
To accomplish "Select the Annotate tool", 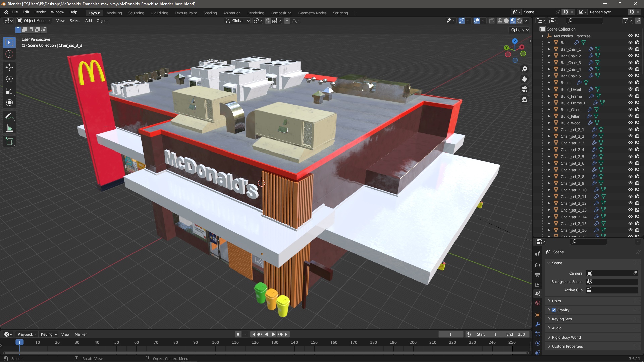I will click(9, 116).
